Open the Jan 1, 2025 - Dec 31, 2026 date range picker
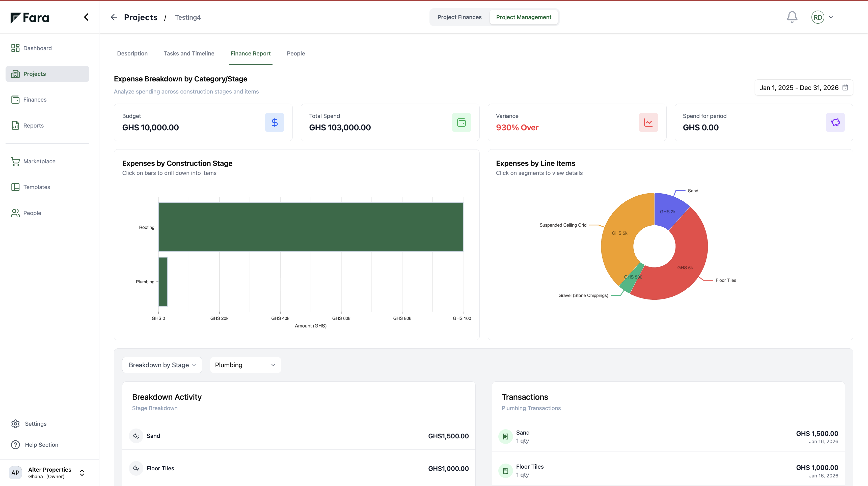This screenshot has width=868, height=486. coord(804,87)
